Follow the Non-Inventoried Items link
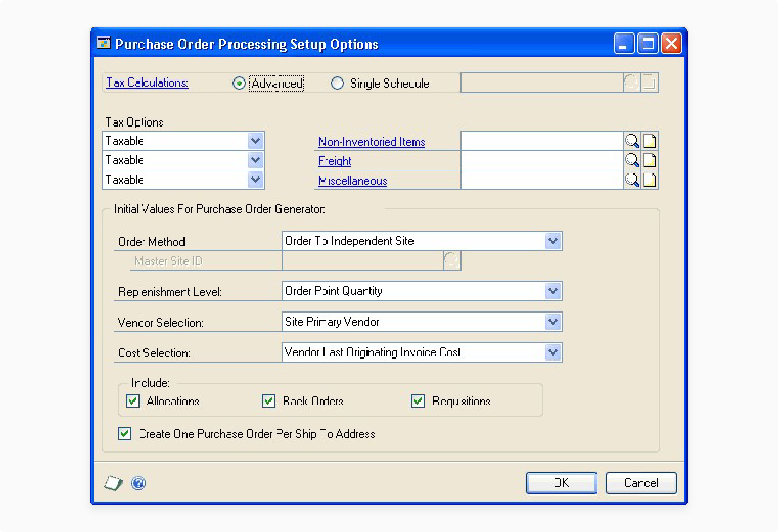 pos(371,142)
